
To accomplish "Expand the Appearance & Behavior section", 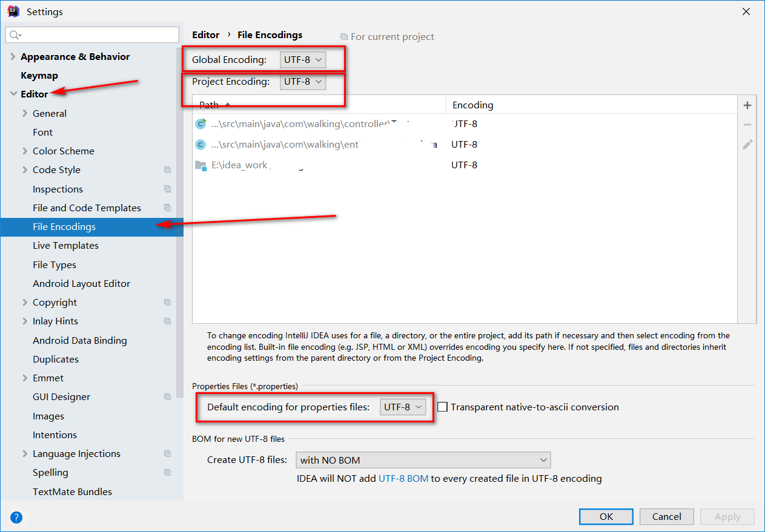I will 13,56.
